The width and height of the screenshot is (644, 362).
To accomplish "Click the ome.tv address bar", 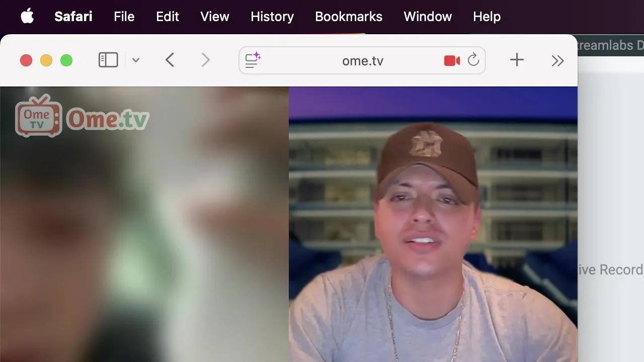I will pyautogui.click(x=362, y=60).
